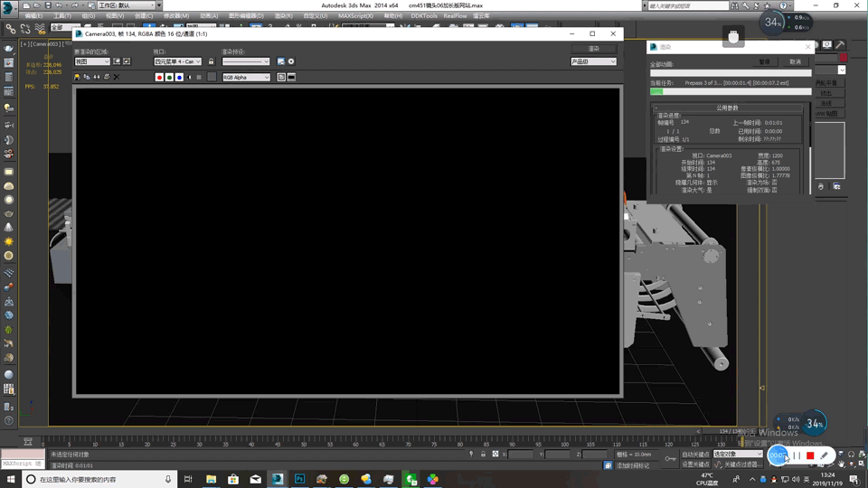Open the MAXScript(X) menu
The height and width of the screenshot is (488, 868).
tap(355, 15)
